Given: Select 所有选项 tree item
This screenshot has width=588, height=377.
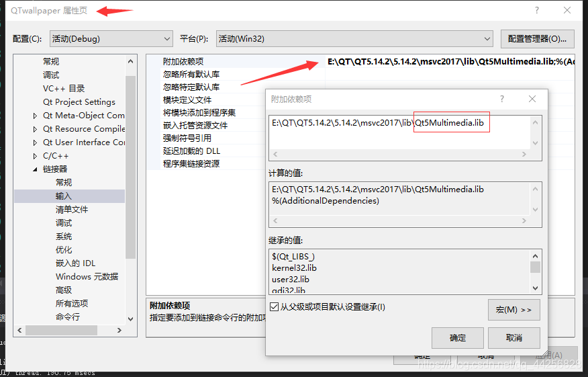Looking at the screenshot, I should [x=72, y=303].
